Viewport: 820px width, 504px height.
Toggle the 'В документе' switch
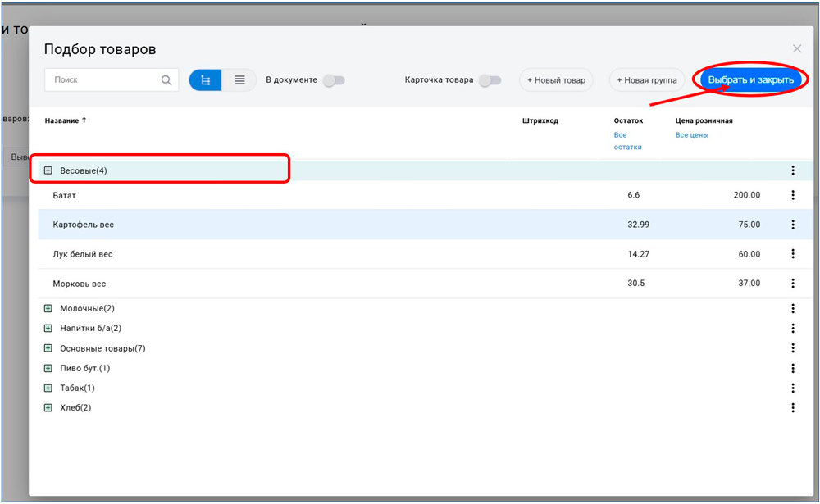[x=333, y=80]
